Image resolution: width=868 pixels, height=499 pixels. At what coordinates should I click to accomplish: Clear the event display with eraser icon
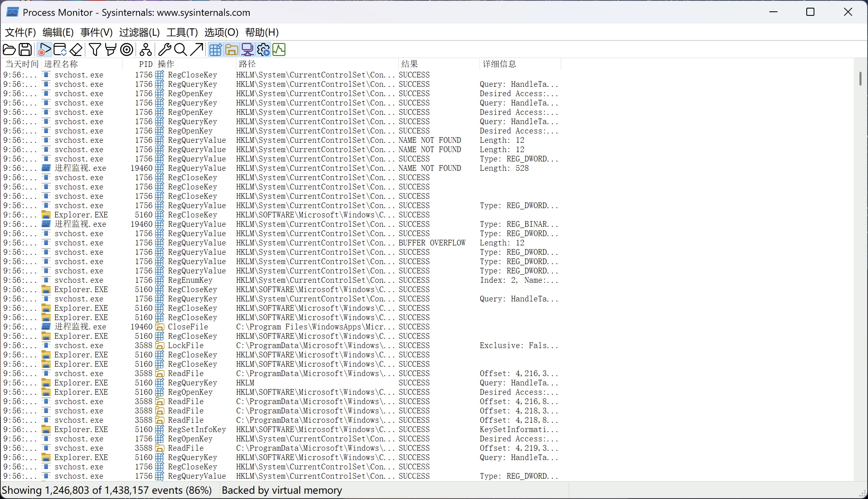pyautogui.click(x=76, y=49)
